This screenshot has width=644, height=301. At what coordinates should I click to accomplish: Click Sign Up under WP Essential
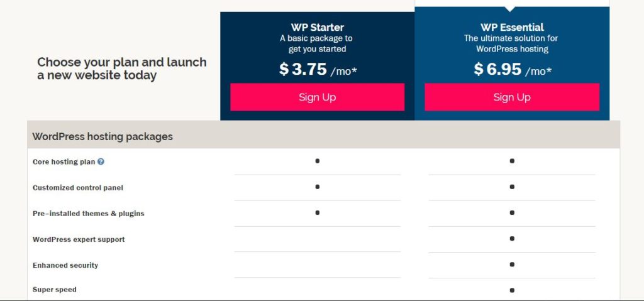[512, 97]
